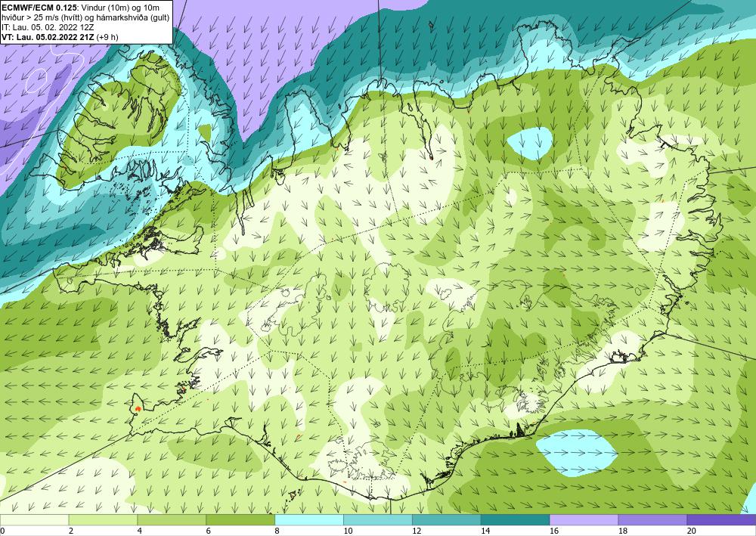Click the '0' label on the wind scale

tap(2, 531)
